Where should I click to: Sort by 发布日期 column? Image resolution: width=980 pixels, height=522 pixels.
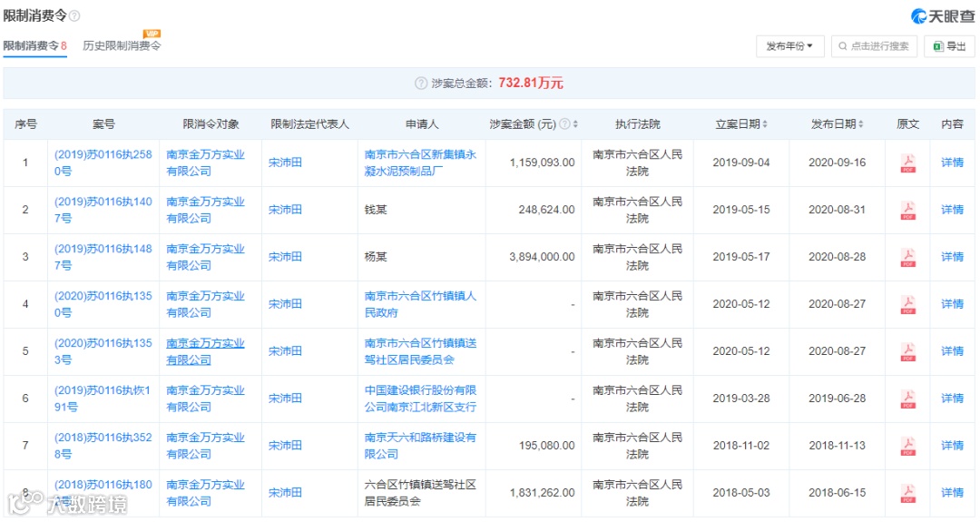(860, 123)
